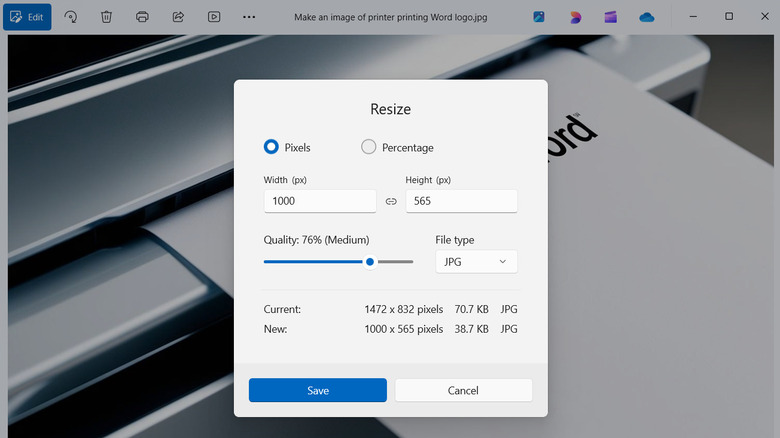Toggle the aspect ratio link icon
This screenshot has height=438, width=780.
pyautogui.click(x=391, y=201)
